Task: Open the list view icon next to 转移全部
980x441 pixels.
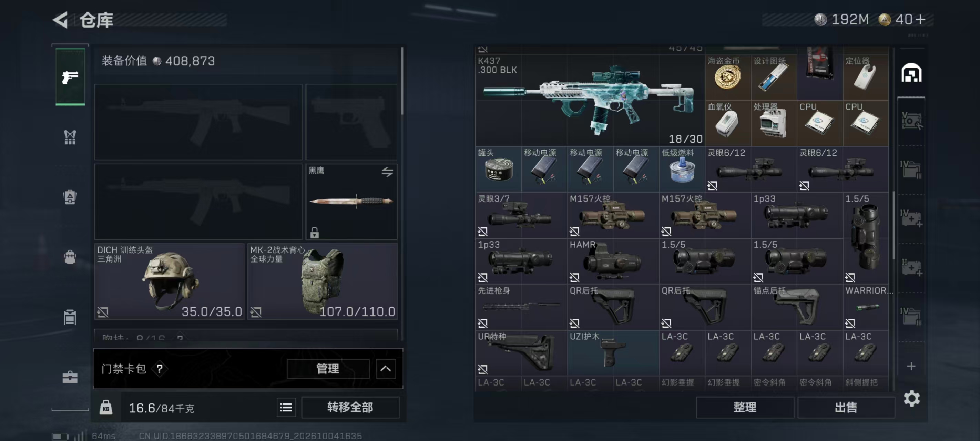Action: click(286, 408)
